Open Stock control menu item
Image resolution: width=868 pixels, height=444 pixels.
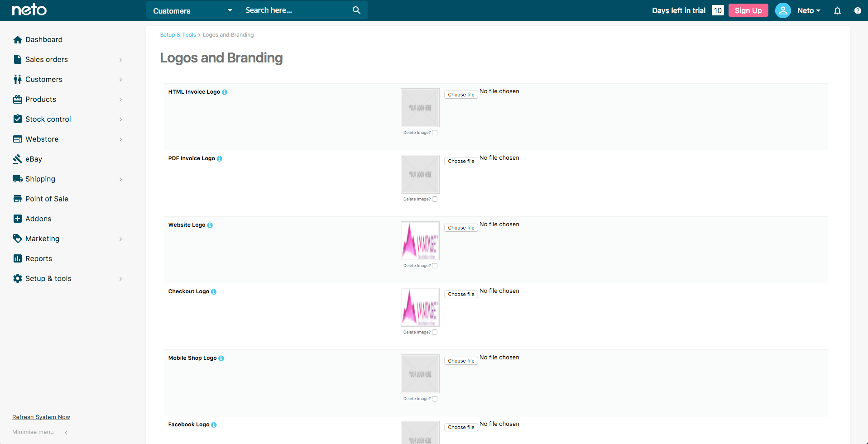pos(48,119)
